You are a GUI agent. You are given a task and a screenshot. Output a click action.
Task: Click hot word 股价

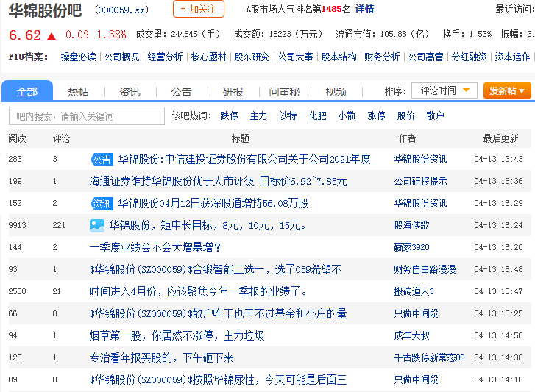tap(406, 116)
